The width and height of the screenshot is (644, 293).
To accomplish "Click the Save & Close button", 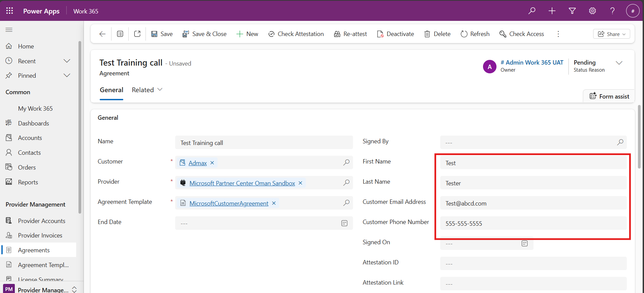I will [204, 34].
